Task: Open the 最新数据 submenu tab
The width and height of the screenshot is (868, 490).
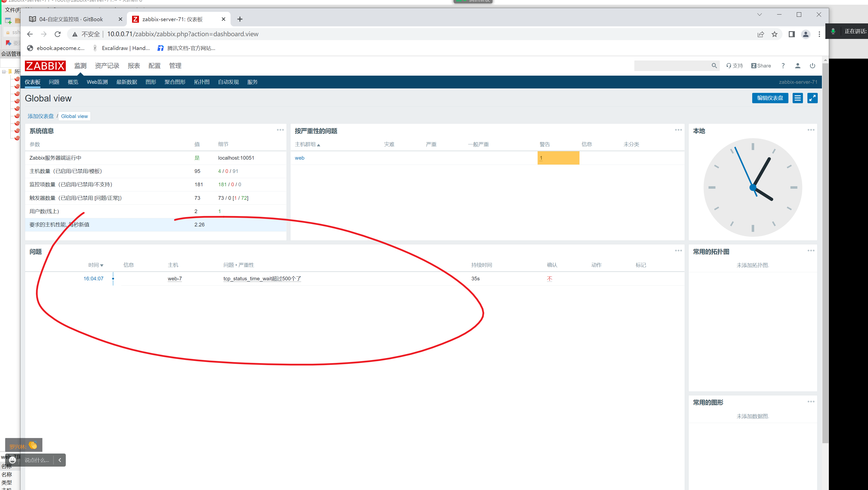Action: [x=126, y=82]
